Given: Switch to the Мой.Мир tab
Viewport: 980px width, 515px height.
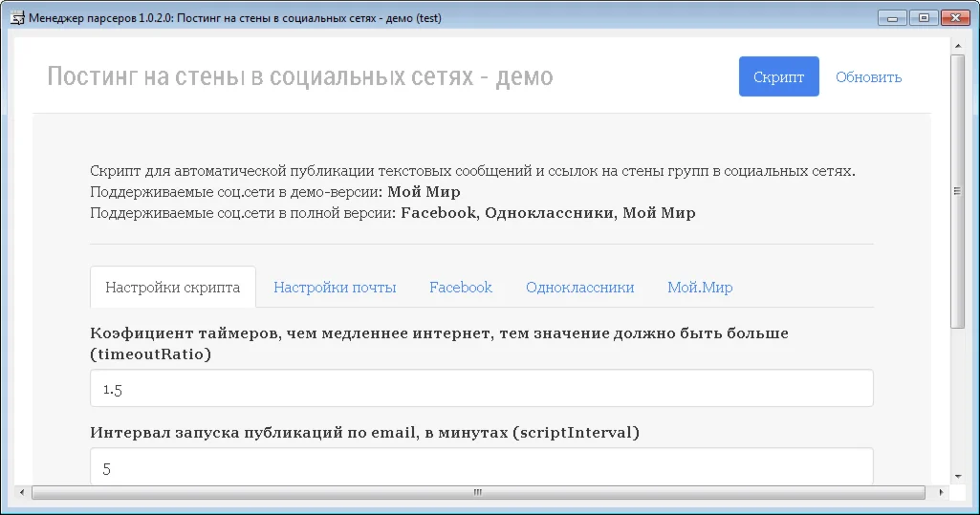Looking at the screenshot, I should click(x=700, y=288).
